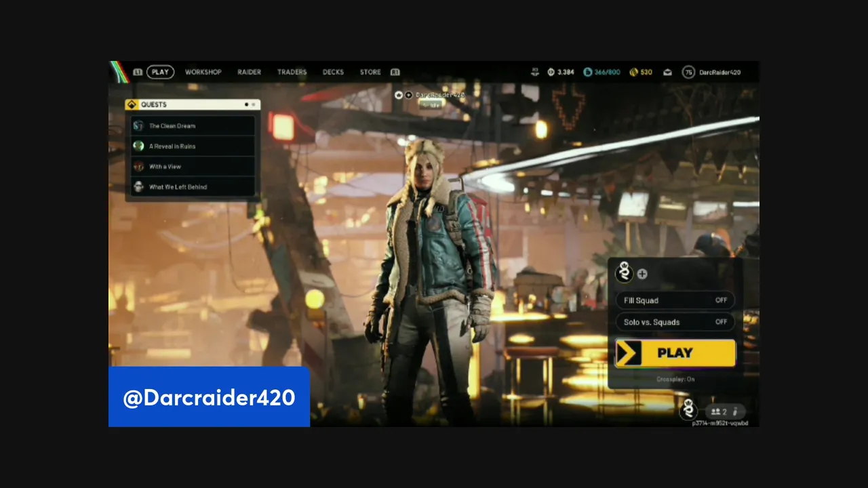
Task: Click the yellow diamond Quests header icon
Action: tap(132, 104)
